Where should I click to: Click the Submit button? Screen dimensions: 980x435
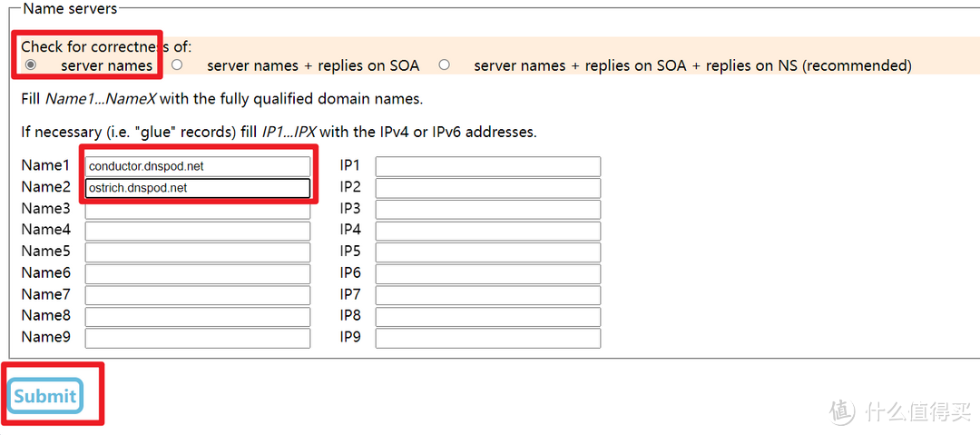pyautogui.click(x=45, y=396)
